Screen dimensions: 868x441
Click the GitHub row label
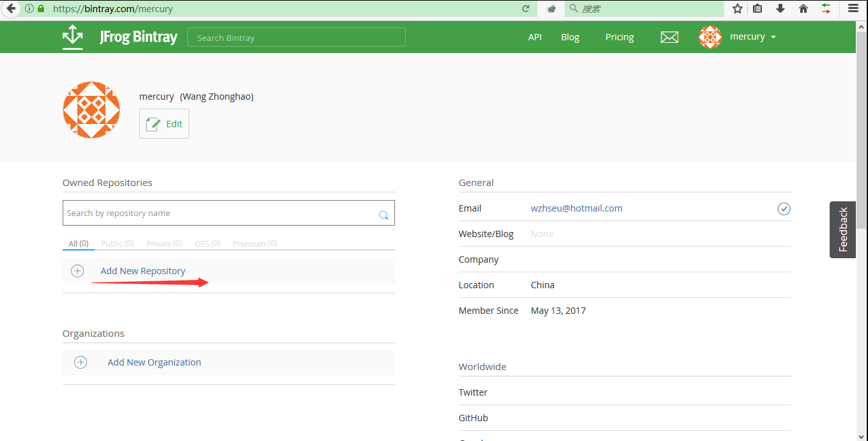473,418
